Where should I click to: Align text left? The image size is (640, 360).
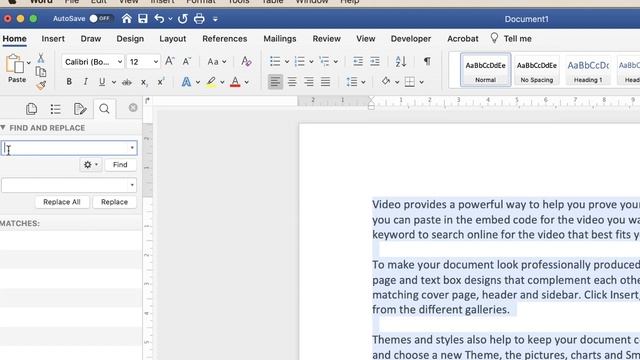point(276,82)
